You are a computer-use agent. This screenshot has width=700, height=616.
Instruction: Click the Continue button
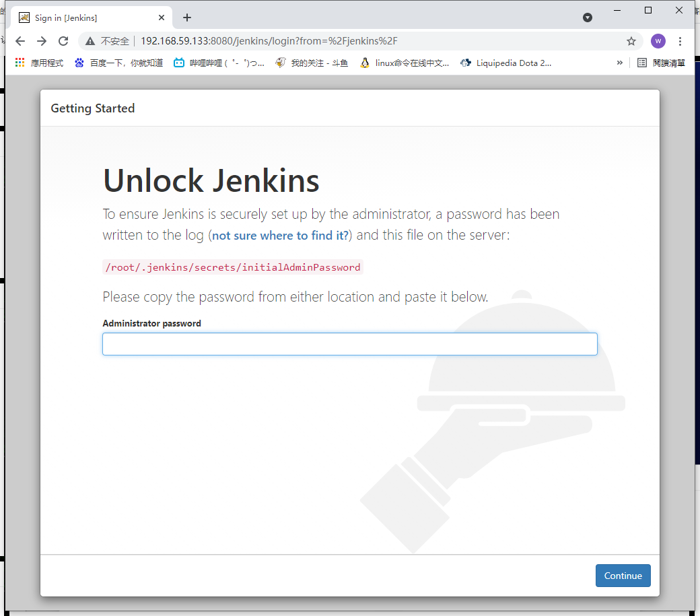click(623, 576)
